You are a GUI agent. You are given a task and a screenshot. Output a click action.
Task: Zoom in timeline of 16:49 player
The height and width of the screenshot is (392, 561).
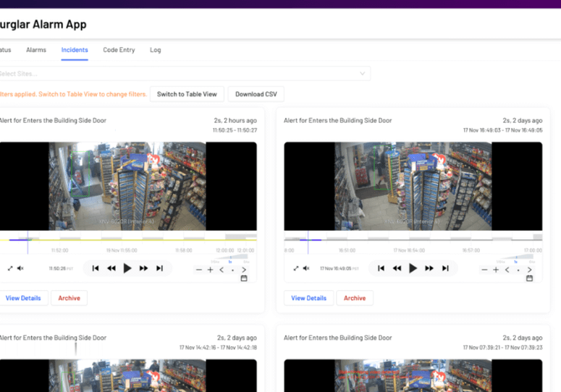pyautogui.click(x=496, y=270)
